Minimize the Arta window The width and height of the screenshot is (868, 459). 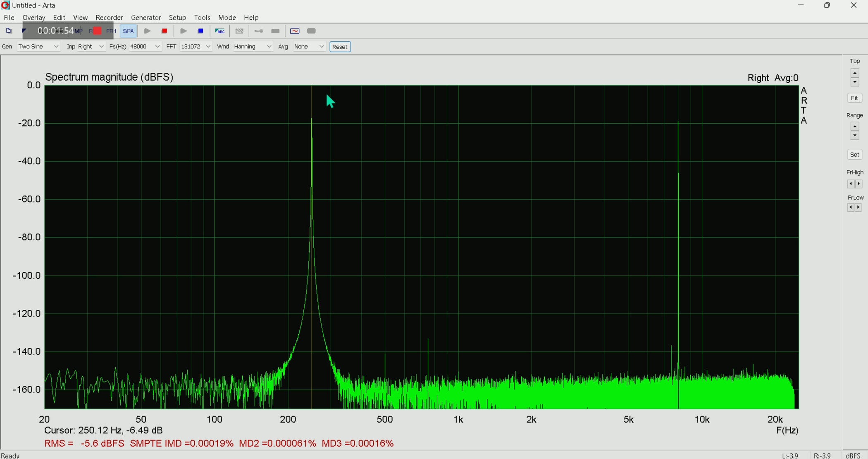point(801,5)
